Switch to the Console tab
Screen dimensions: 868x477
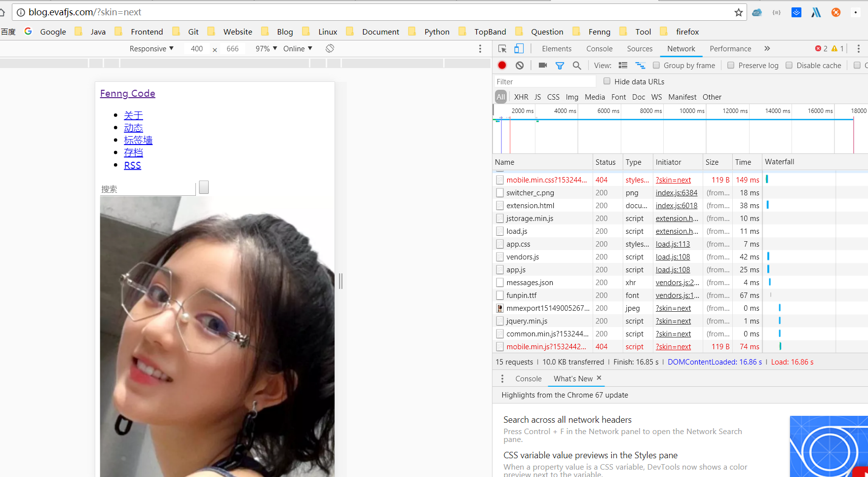(x=599, y=48)
